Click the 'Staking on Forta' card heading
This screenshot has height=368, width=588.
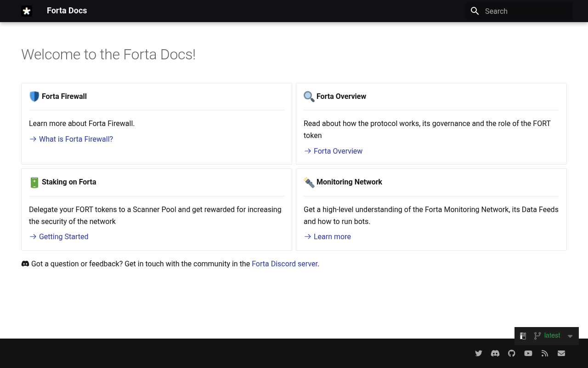[69, 182]
